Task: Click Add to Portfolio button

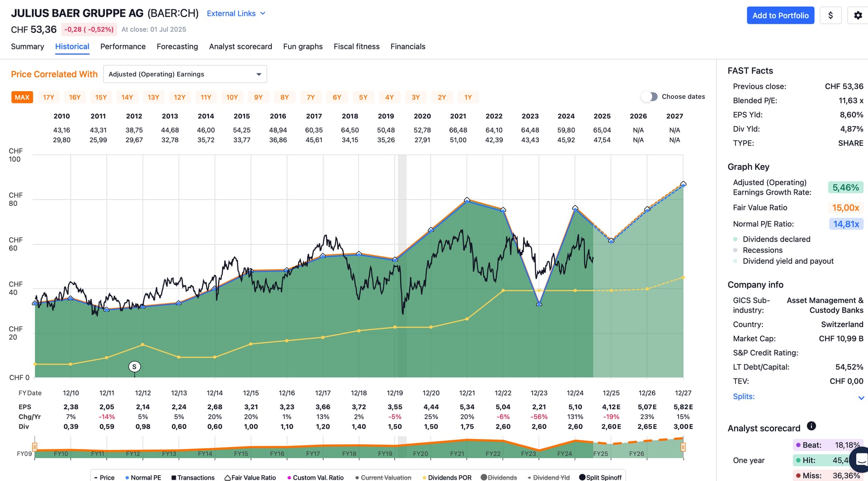Action: [x=780, y=15]
